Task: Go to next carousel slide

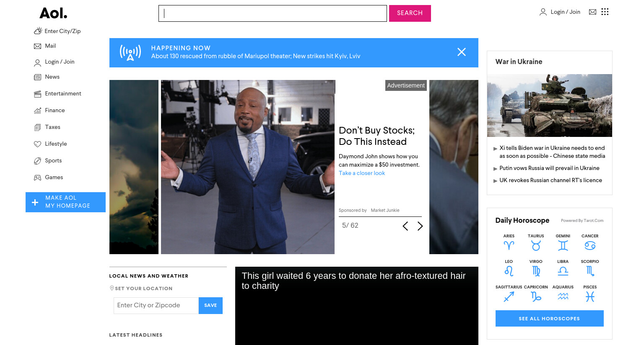Action: 420,226
